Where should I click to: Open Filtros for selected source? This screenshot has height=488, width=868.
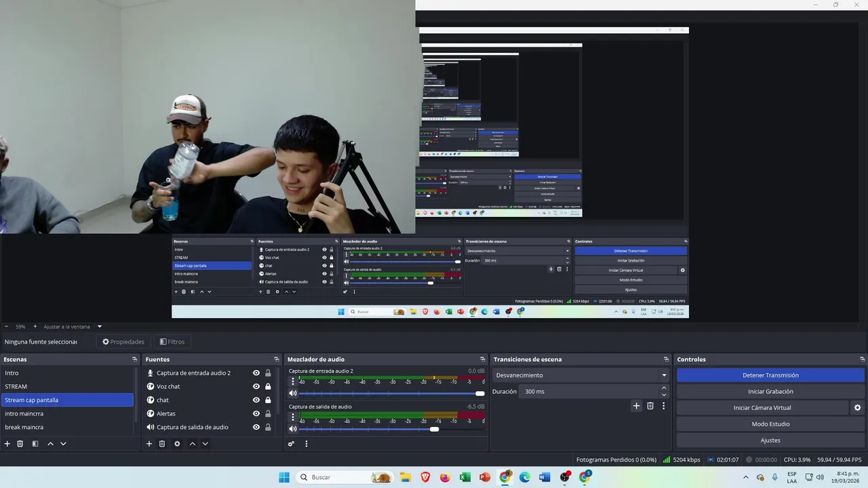(x=172, y=342)
